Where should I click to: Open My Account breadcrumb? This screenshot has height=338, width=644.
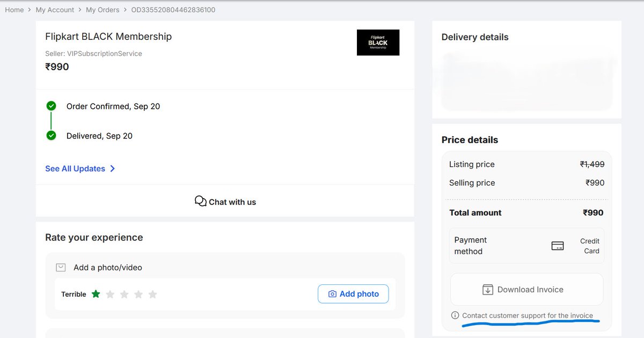(55, 10)
